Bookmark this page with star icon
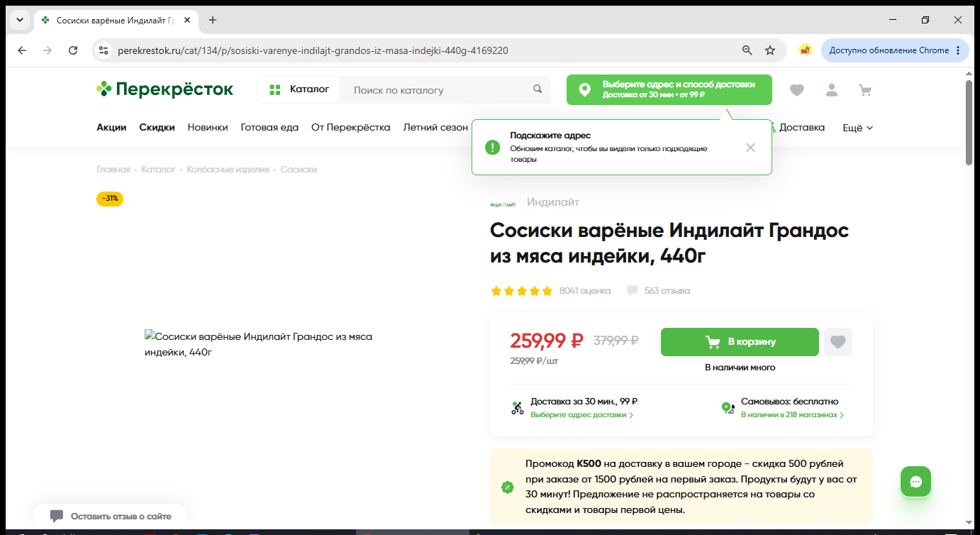The width and height of the screenshot is (980, 535). [770, 50]
